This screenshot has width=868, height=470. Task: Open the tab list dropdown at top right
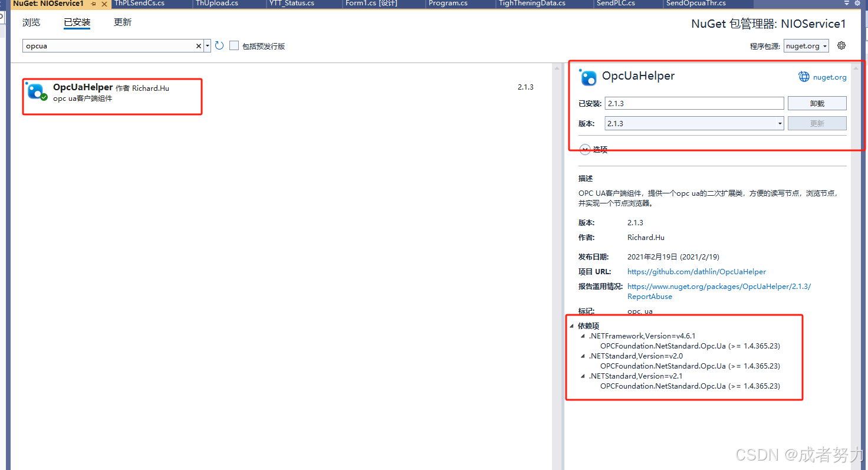847,3
